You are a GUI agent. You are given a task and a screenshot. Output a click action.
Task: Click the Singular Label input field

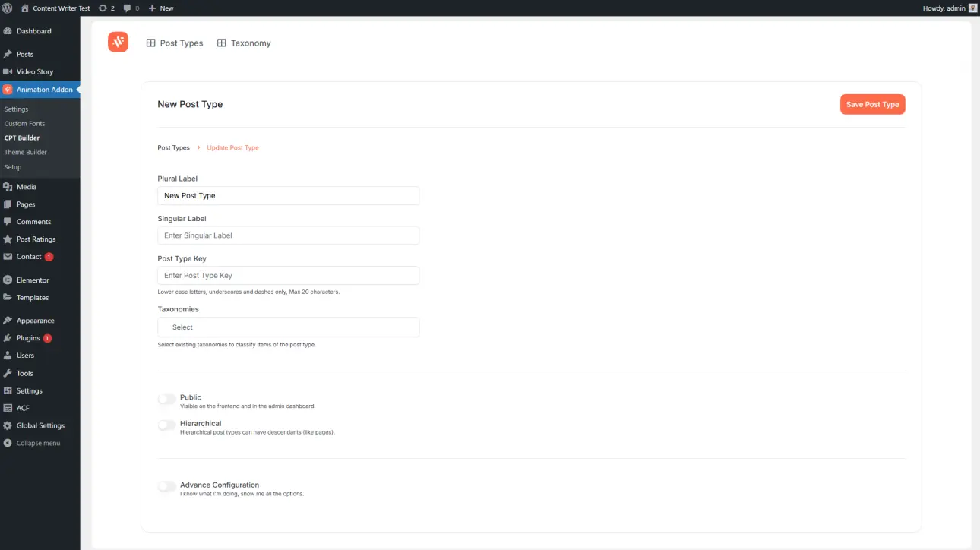pyautogui.click(x=288, y=235)
